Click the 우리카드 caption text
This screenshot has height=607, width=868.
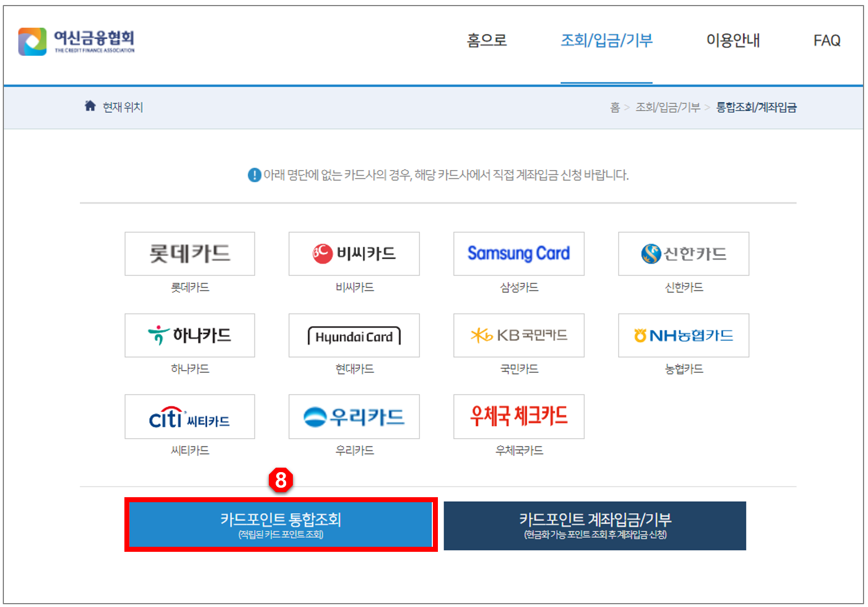(354, 450)
